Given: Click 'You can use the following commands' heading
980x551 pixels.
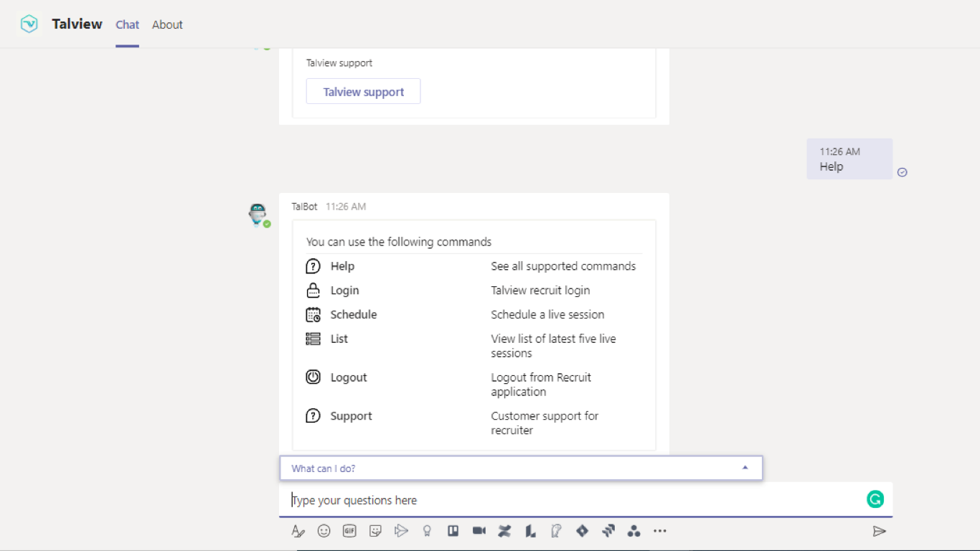Looking at the screenshot, I should pos(399,242).
